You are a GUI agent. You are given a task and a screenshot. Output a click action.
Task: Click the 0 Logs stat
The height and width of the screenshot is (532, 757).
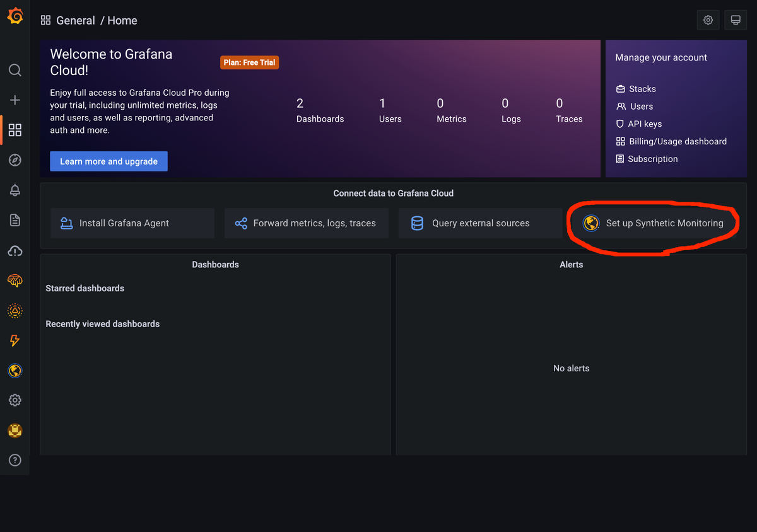click(511, 110)
